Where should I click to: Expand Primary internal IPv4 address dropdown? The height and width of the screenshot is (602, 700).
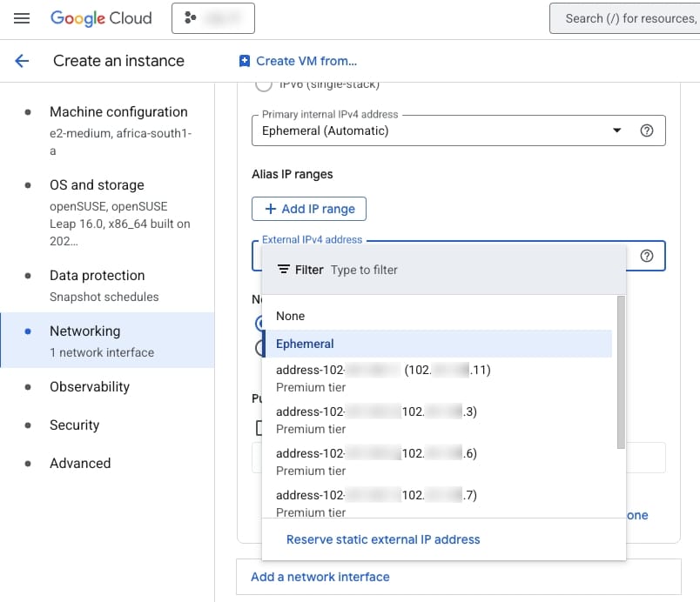[x=617, y=130]
